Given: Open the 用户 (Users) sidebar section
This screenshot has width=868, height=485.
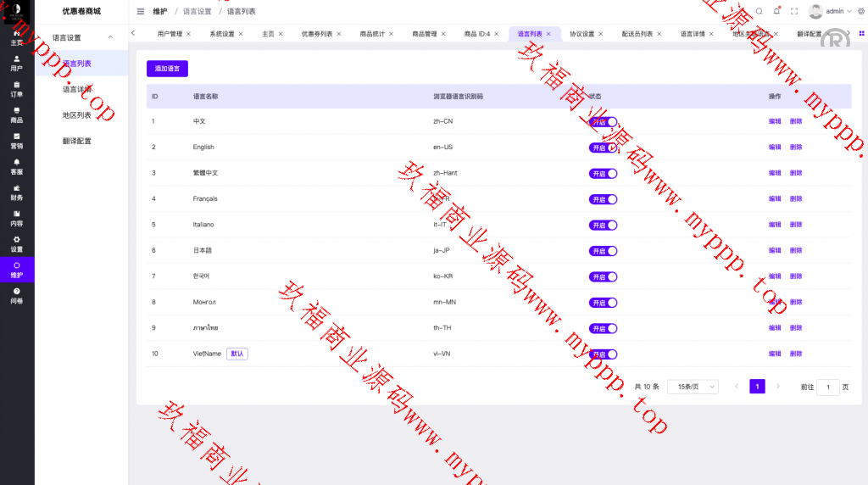Looking at the screenshot, I should [16, 64].
